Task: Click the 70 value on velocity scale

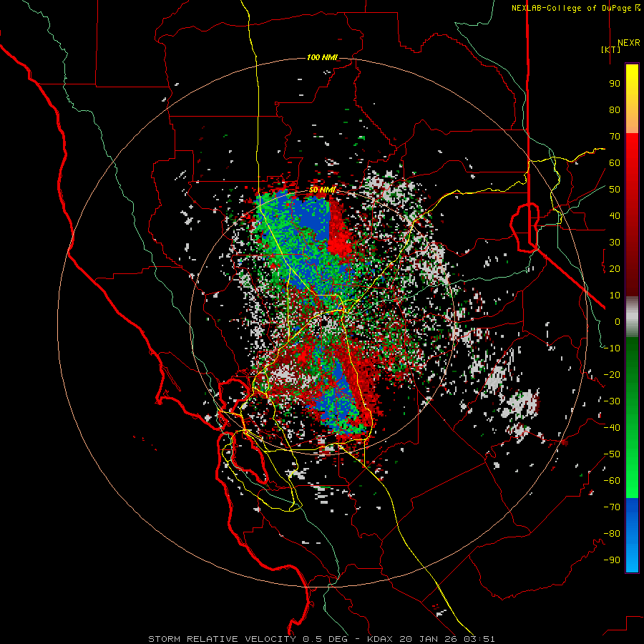Action: (x=615, y=137)
